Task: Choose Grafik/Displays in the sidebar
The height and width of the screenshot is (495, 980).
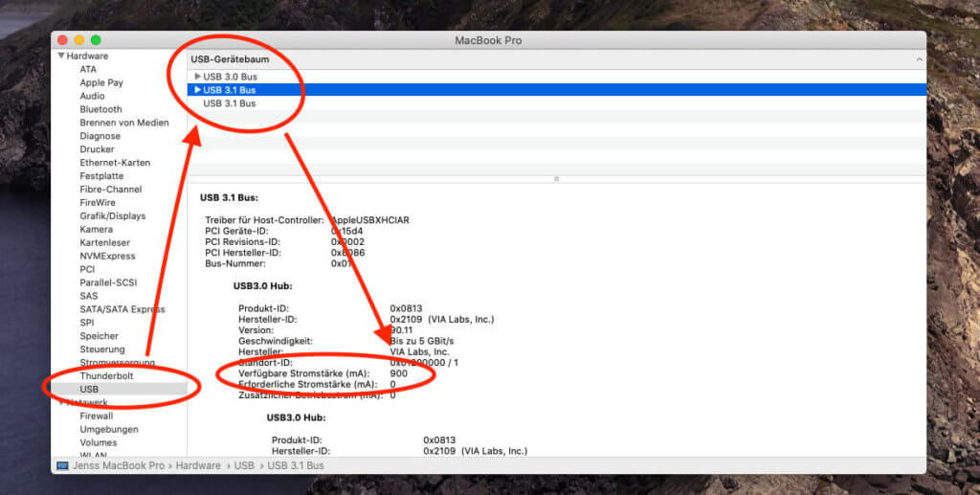Action: (112, 216)
